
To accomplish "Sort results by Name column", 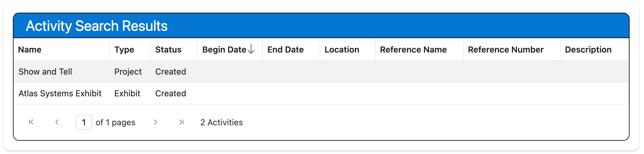I will point(30,50).
